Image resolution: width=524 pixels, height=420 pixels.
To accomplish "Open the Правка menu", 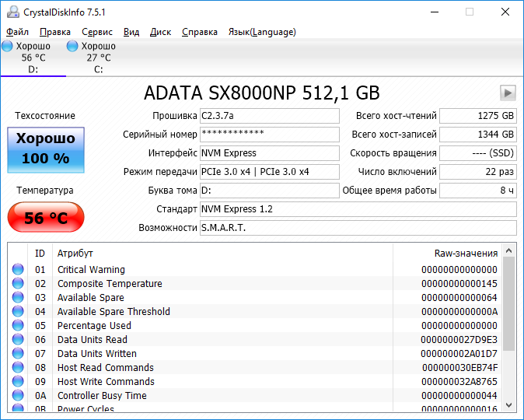I will coord(55,32).
